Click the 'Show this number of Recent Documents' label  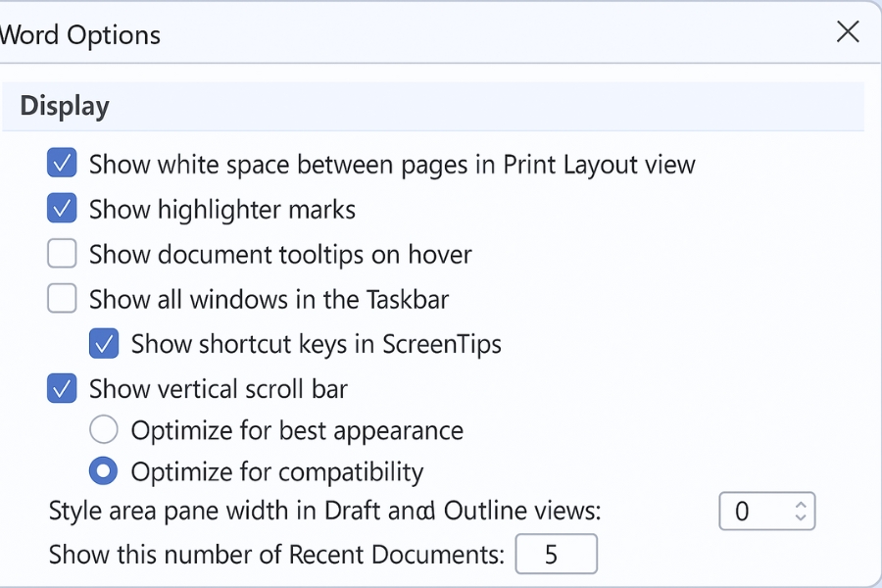tap(276, 555)
